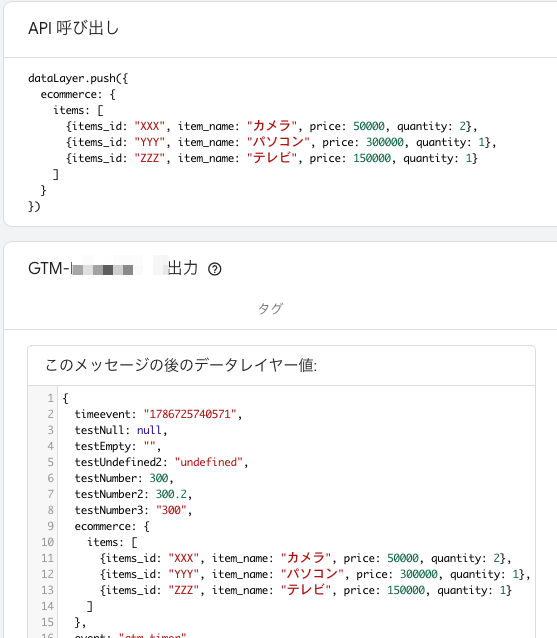Click the カメラ item in API call
Screen dimensions: 557x638
272,126
